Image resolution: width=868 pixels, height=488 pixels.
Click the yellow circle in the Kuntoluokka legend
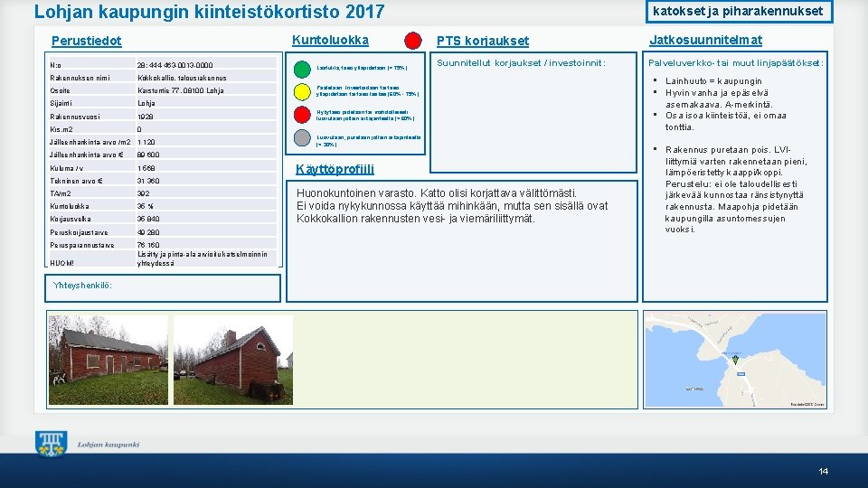[x=302, y=92]
